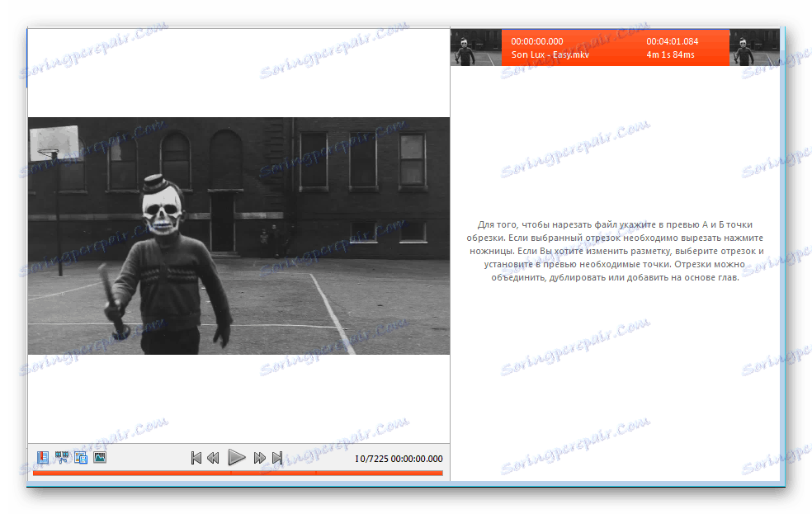Click the segment's start thumbnail
812x514 pixels.
476,48
